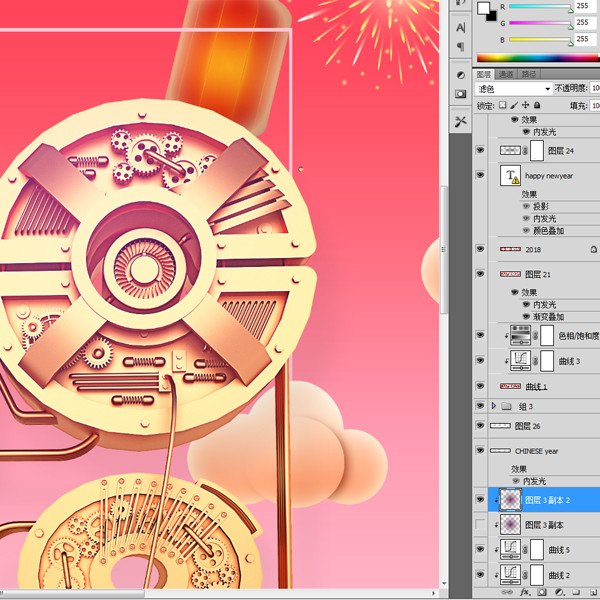Open the Paragraph panel icon
The width and height of the screenshot is (600, 600).
point(461,47)
